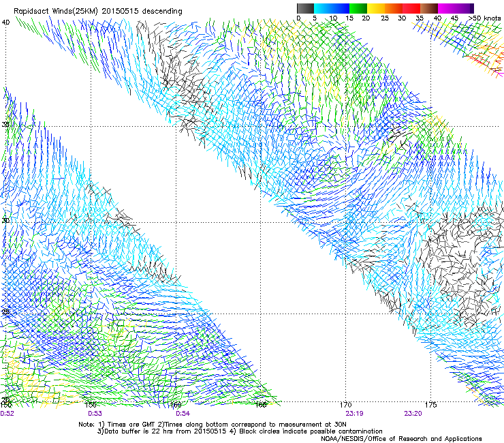Click the purple time stamp '0:54'
Image resolution: width=504 pixels, height=443 pixels.
[183, 414]
